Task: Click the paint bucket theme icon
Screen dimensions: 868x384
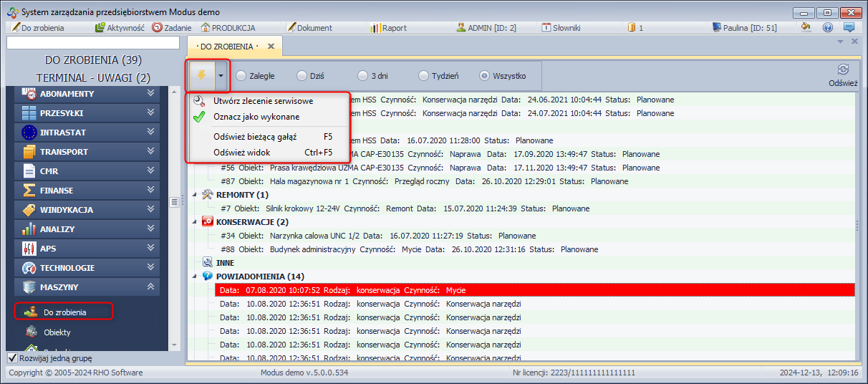Action: click(x=806, y=28)
